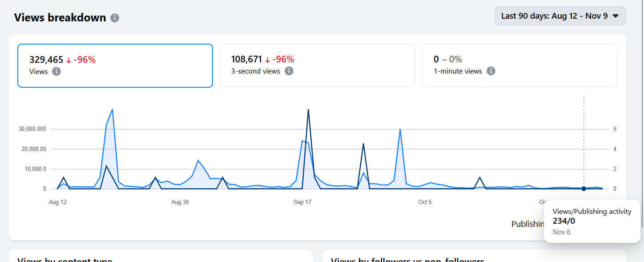Click the Oct 5 x-axis label
This screenshot has height=262, width=644.
pyautogui.click(x=425, y=202)
